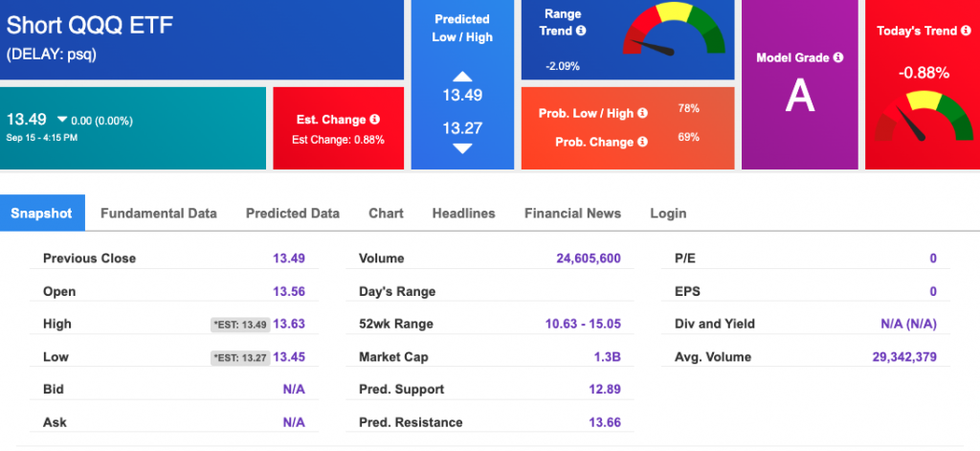Click the EST: 13.49 badge beside High
This screenshot has height=451, width=980.
240,324
